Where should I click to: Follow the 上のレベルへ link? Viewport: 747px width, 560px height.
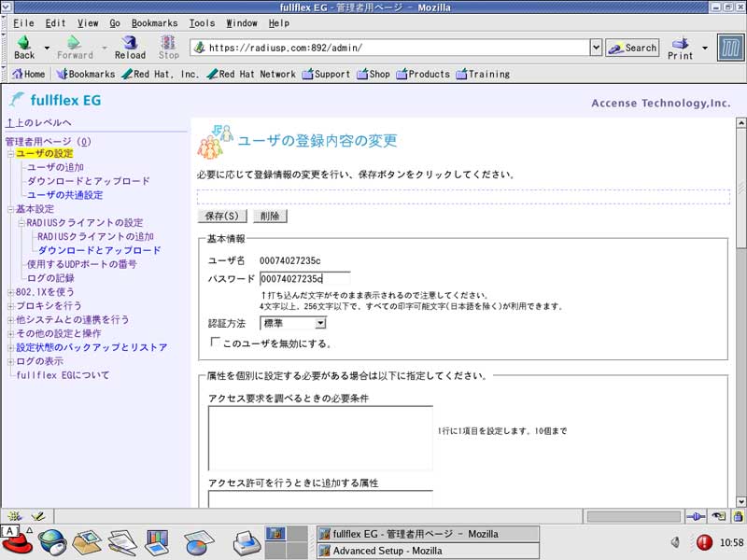tap(38, 123)
